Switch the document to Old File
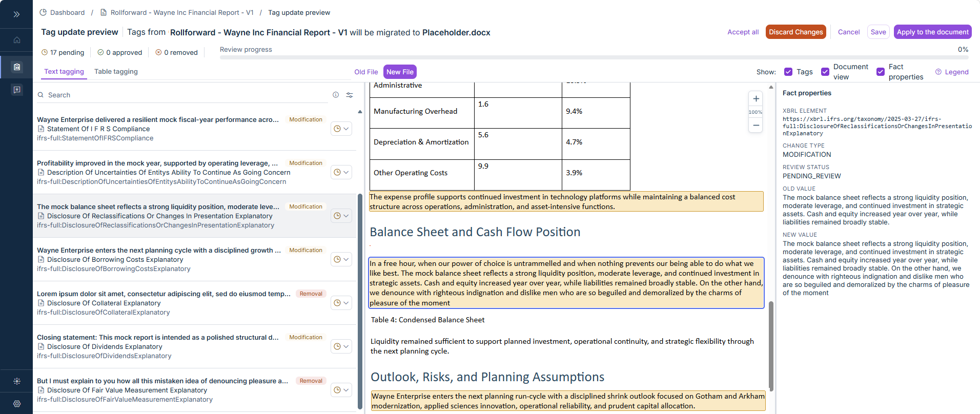This screenshot has width=980, height=414. coord(366,72)
